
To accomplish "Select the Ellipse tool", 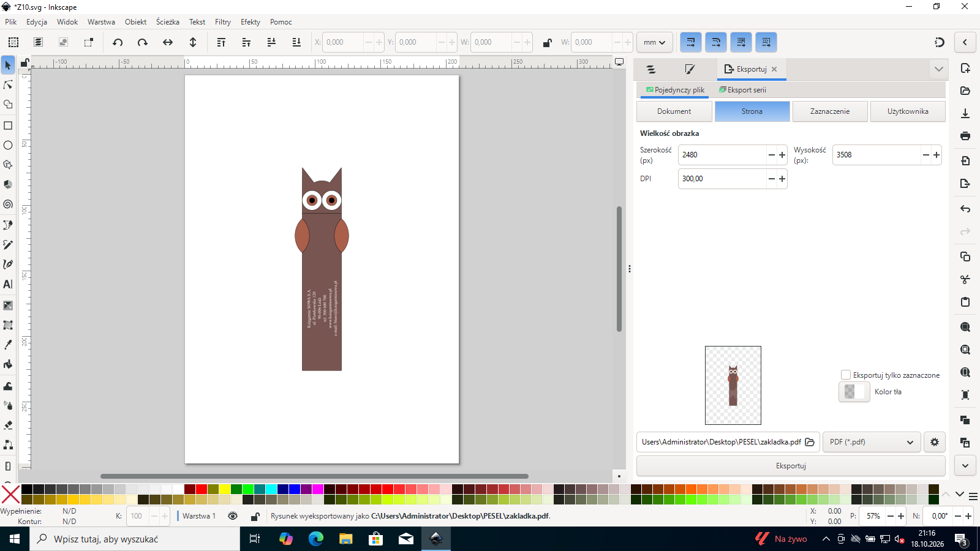I will pos(8,145).
